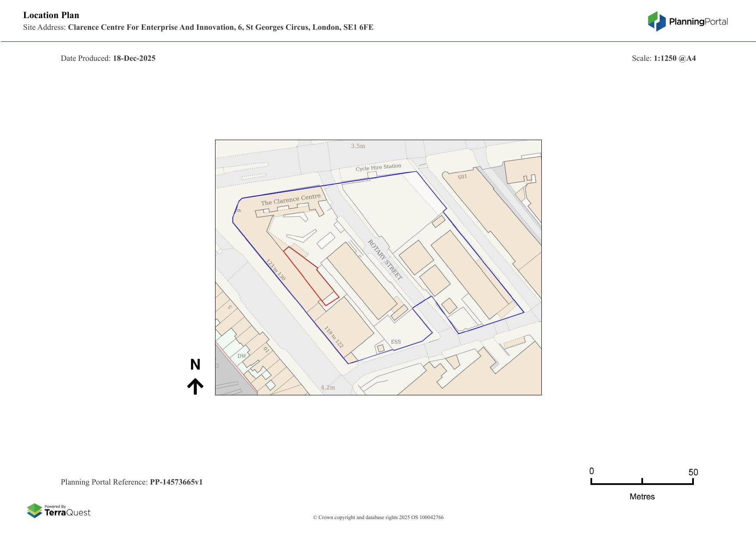
Task: Click inside the red outlined site area
Action: 309,276
